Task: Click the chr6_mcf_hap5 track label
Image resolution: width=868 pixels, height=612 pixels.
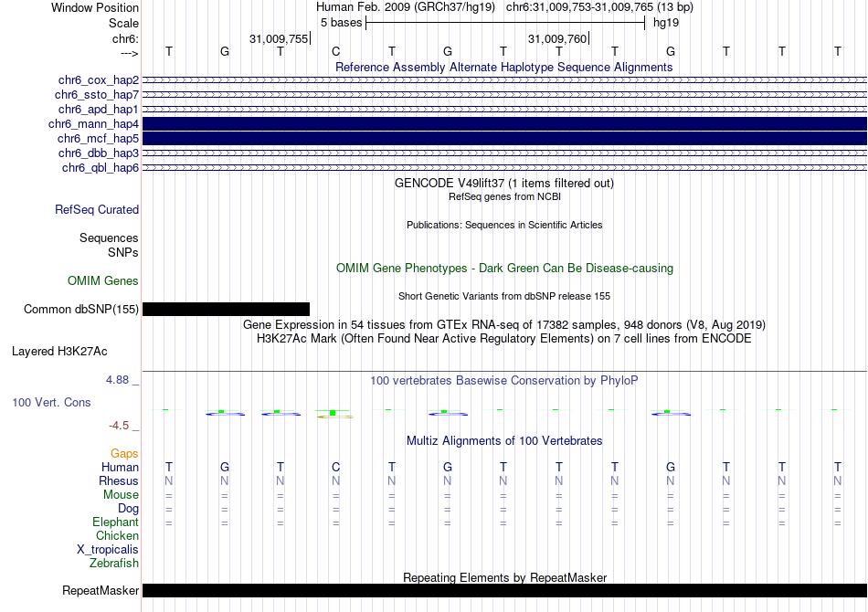Action: (98, 138)
